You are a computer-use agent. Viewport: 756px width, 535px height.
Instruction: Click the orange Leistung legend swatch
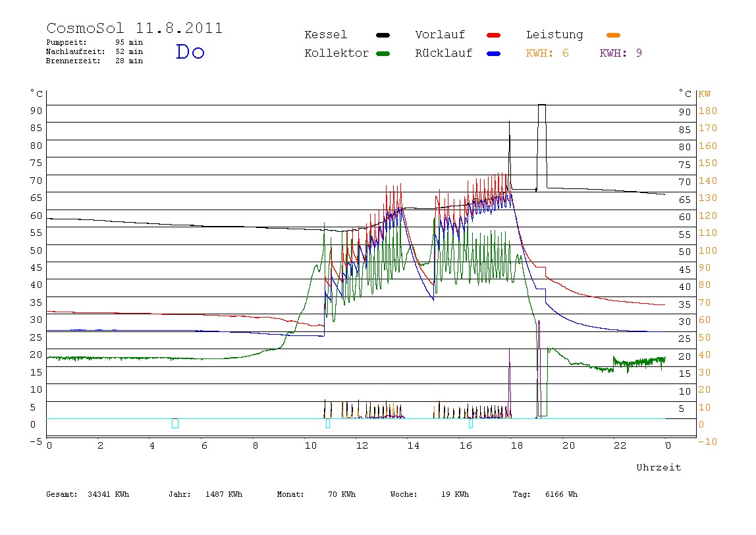(x=613, y=35)
